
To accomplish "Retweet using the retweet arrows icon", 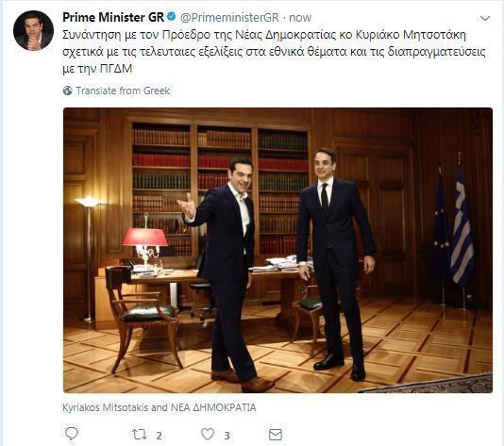I will 140,435.
